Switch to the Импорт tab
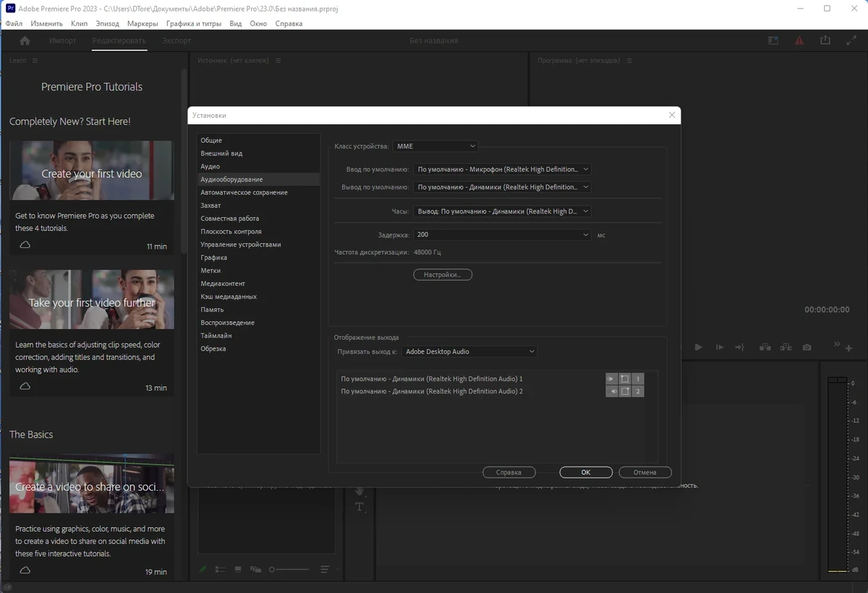 (63, 40)
